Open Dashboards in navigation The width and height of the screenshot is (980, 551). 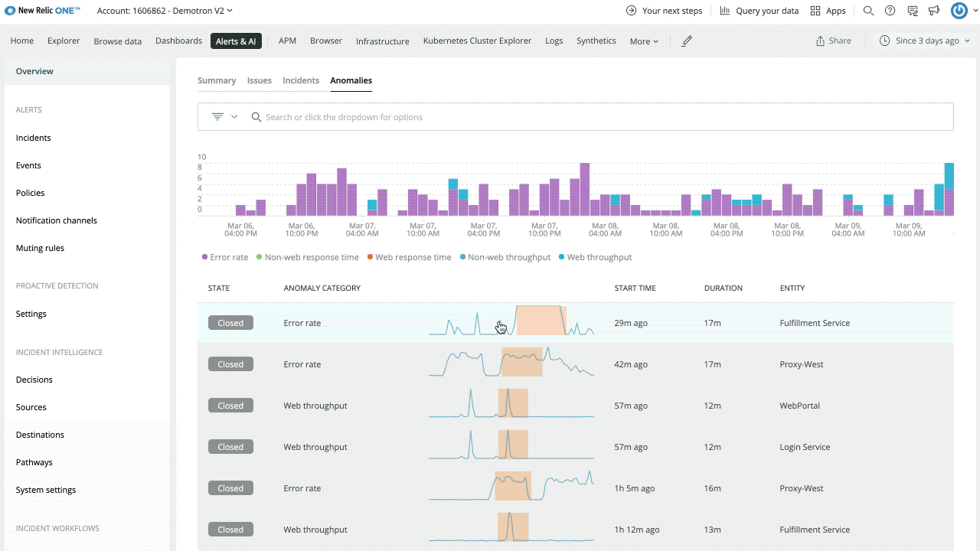(178, 41)
